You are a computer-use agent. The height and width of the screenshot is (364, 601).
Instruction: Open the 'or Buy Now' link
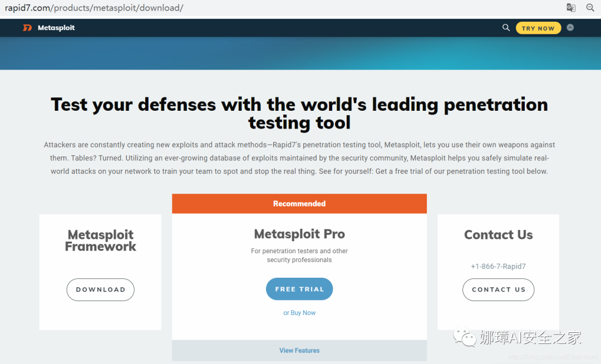point(299,313)
